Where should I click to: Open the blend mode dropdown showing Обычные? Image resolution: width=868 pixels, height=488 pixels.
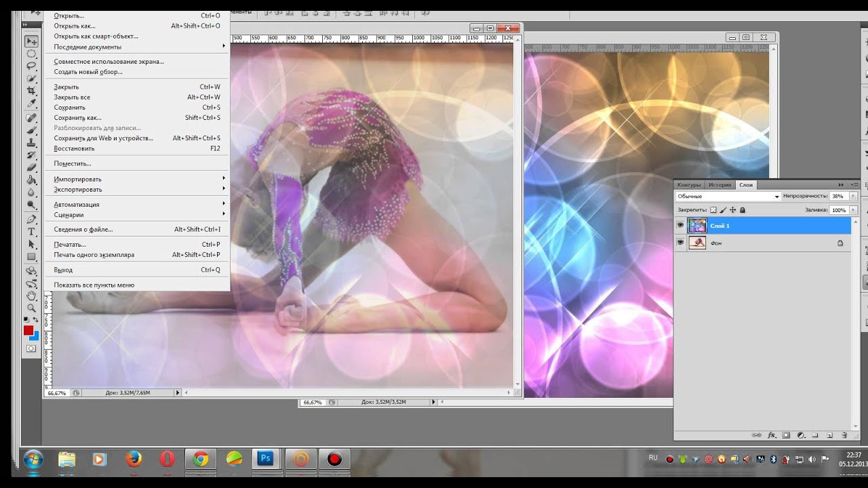[728, 197]
